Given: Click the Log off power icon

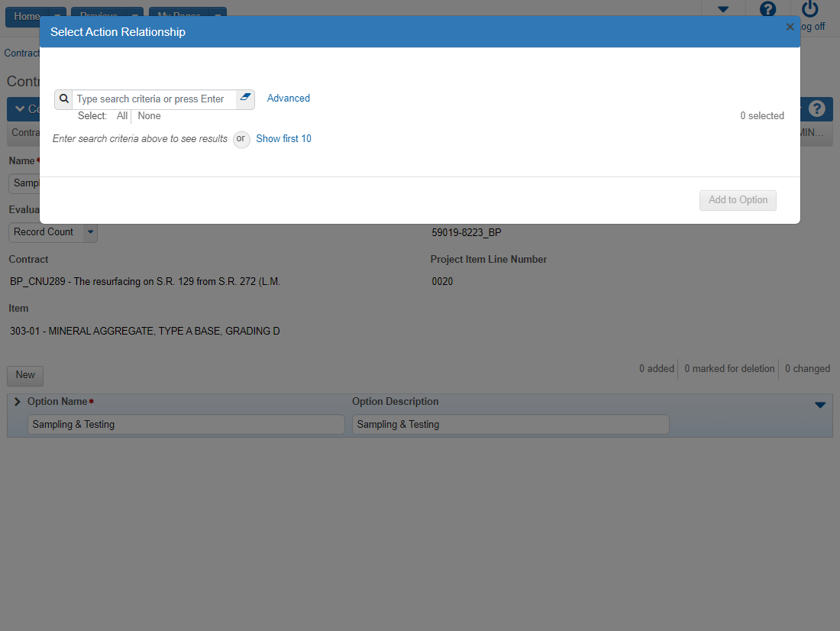Looking at the screenshot, I should coord(810,10).
